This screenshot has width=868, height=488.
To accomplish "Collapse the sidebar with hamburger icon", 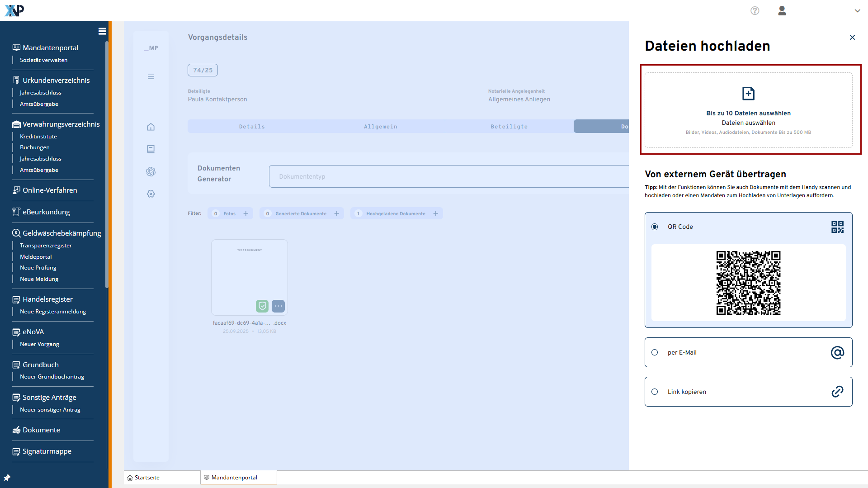I will tap(102, 31).
